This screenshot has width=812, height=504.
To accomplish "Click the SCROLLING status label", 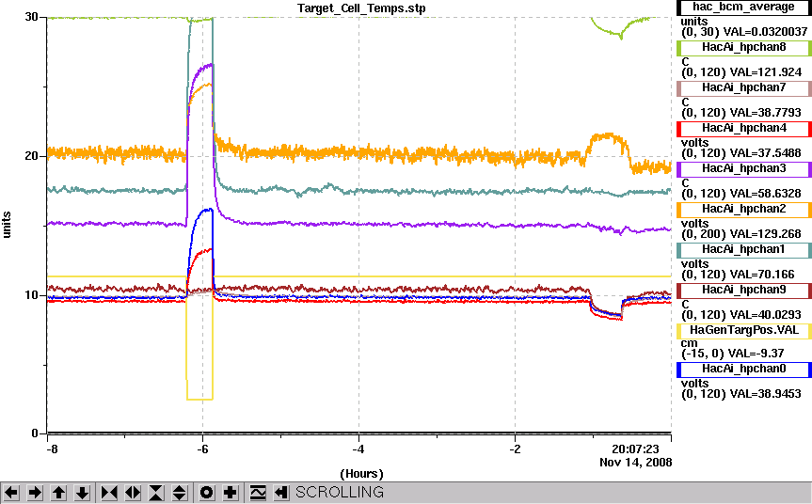I will 340,492.
